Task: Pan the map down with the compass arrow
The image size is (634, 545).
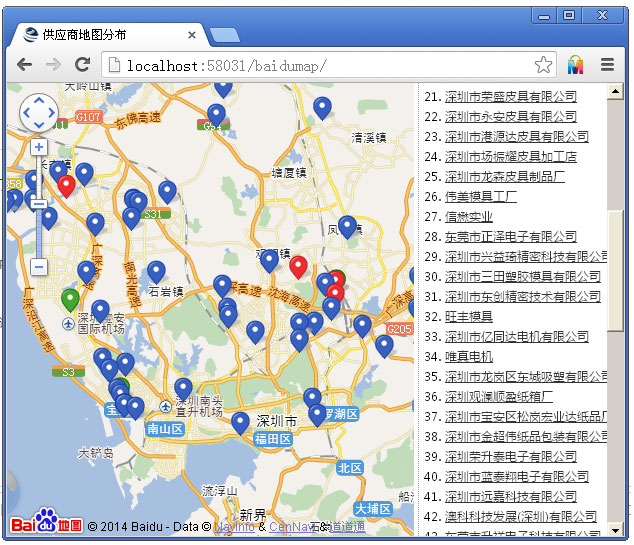Action: click(39, 125)
